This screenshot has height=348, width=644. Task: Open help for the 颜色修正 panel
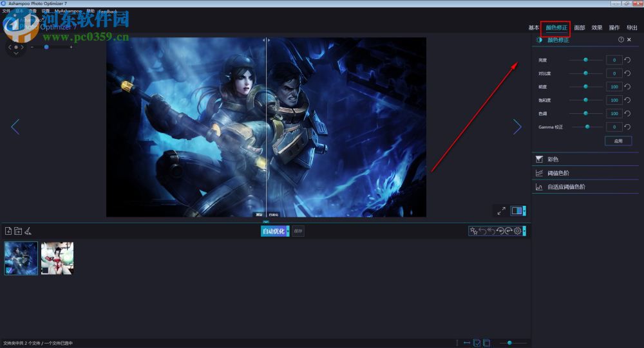[x=621, y=39]
